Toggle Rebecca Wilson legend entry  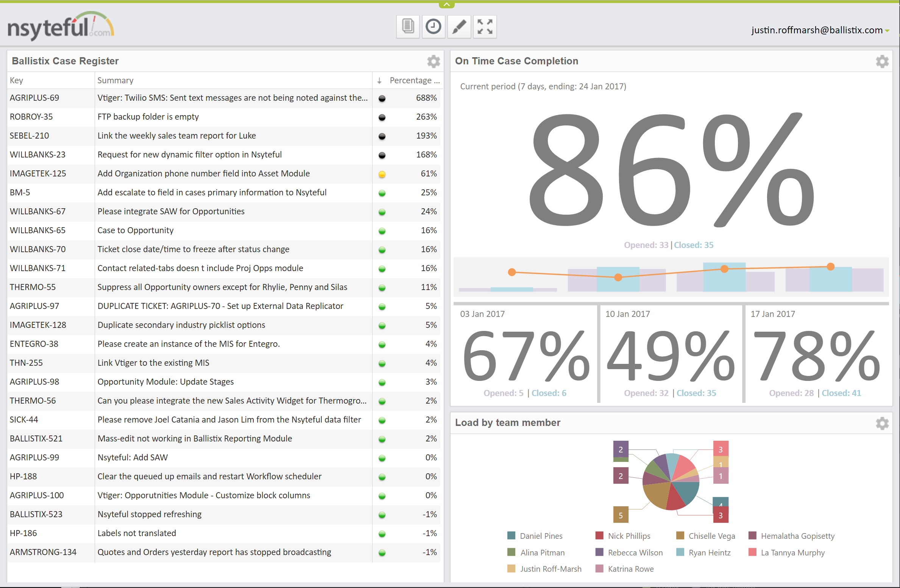pos(629,552)
